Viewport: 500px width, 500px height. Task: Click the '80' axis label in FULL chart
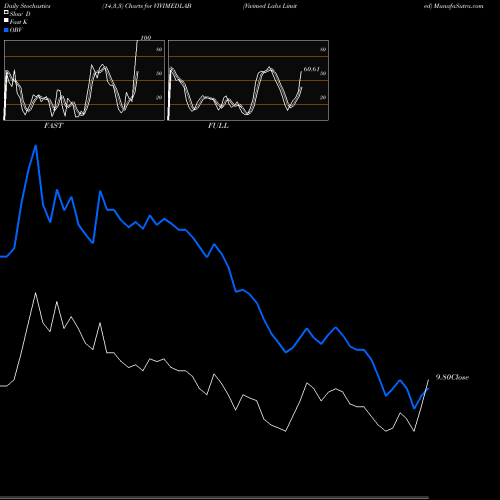[323, 49]
